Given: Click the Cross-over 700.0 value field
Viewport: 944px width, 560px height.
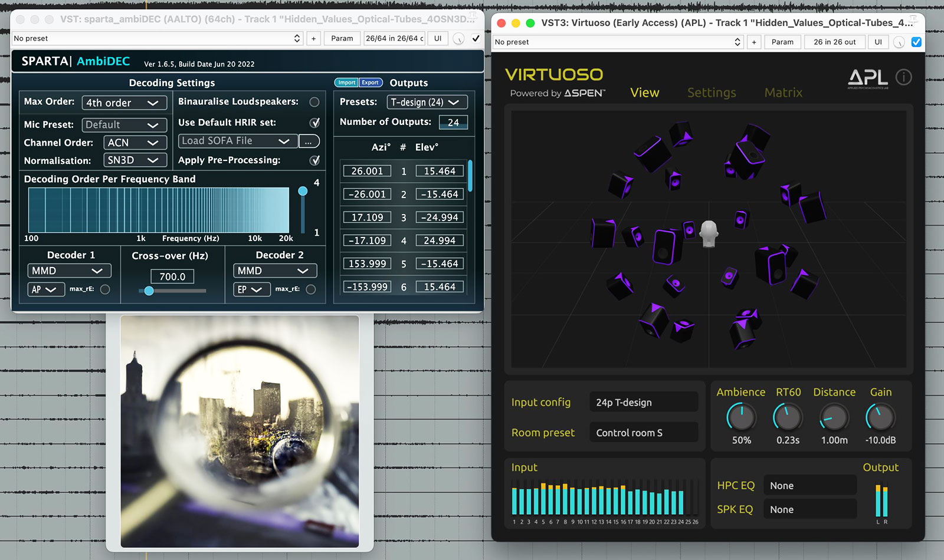Looking at the screenshot, I should [172, 276].
